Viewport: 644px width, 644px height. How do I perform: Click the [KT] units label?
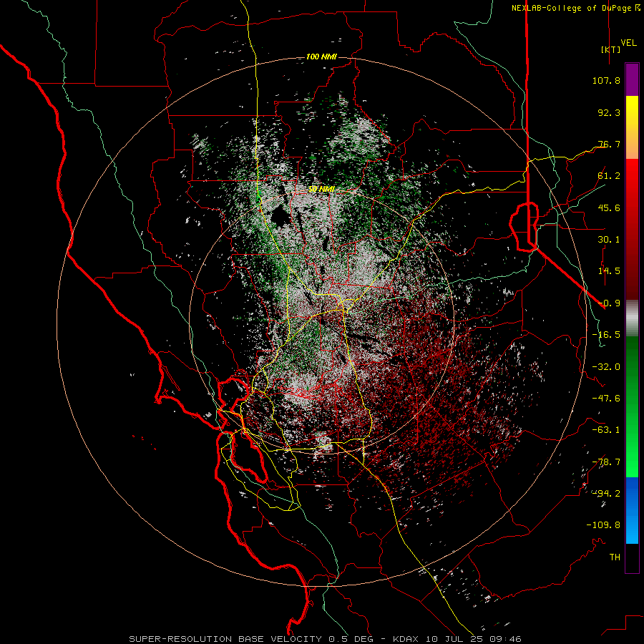click(610, 50)
